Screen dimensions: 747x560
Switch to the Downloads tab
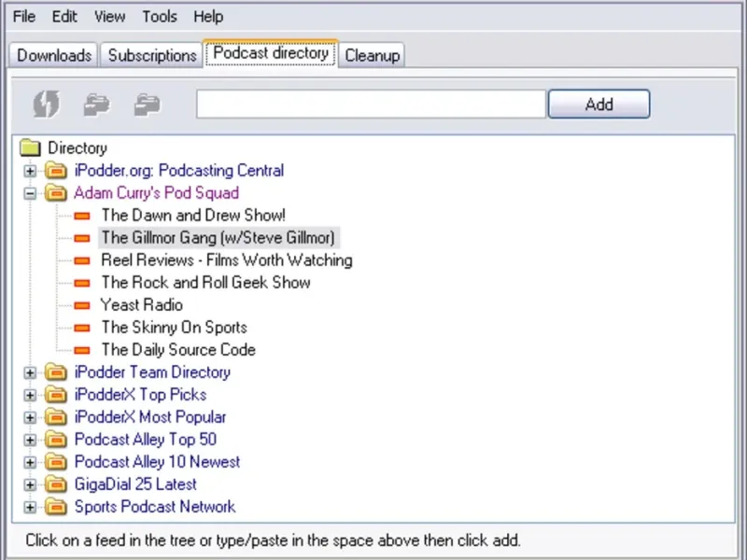click(x=54, y=55)
